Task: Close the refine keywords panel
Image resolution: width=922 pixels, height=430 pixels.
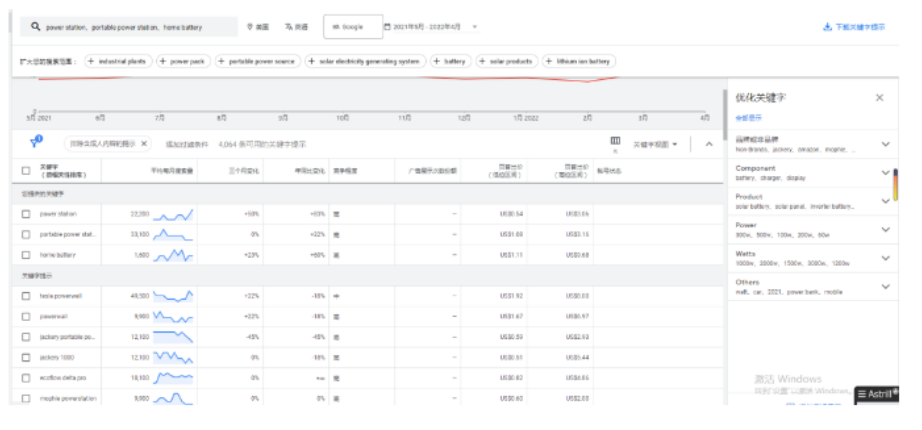Action: [x=879, y=98]
